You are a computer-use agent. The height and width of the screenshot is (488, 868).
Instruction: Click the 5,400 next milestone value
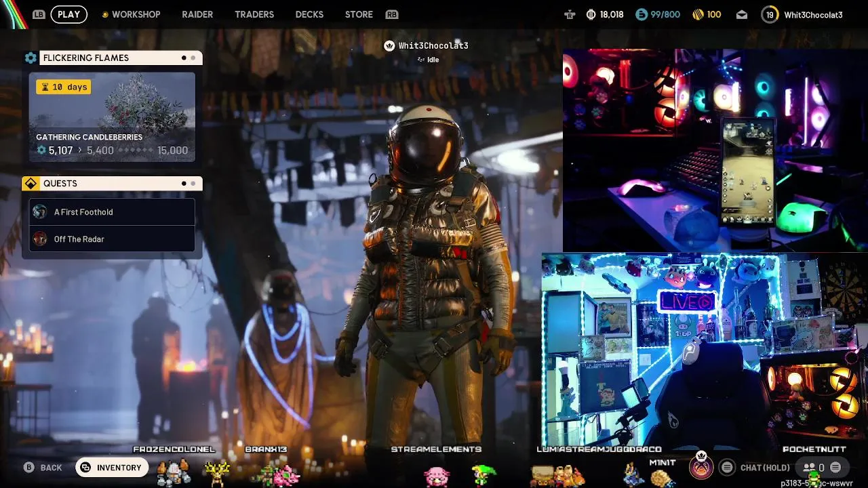(100, 150)
